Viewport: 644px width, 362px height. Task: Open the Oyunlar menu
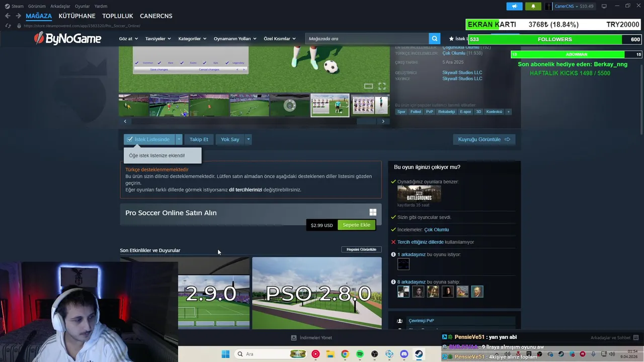click(x=83, y=6)
